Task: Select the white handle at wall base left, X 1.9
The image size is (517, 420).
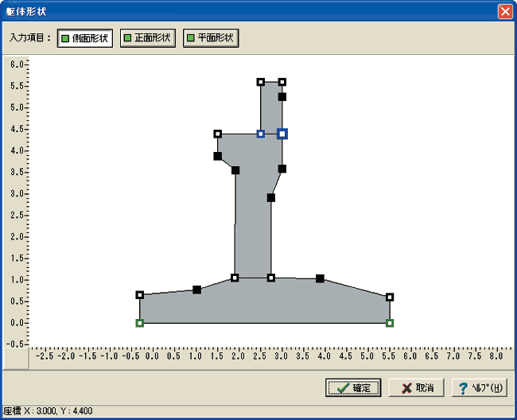Action: coord(235,278)
